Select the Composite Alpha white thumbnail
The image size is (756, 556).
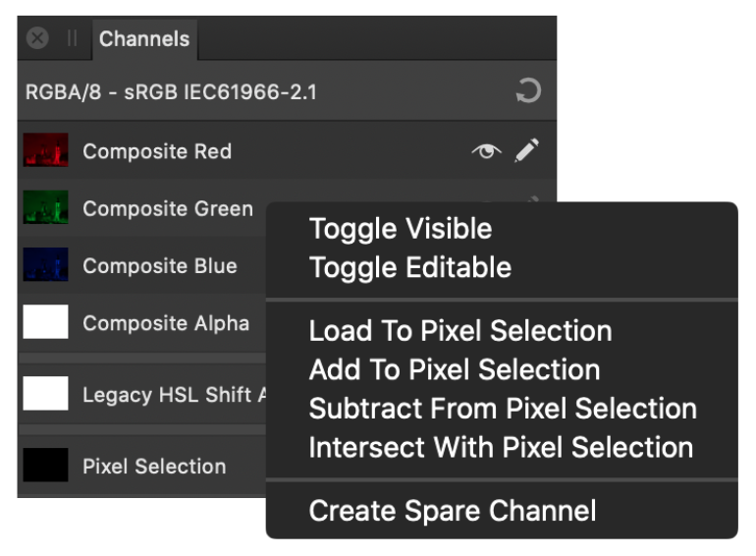46,321
